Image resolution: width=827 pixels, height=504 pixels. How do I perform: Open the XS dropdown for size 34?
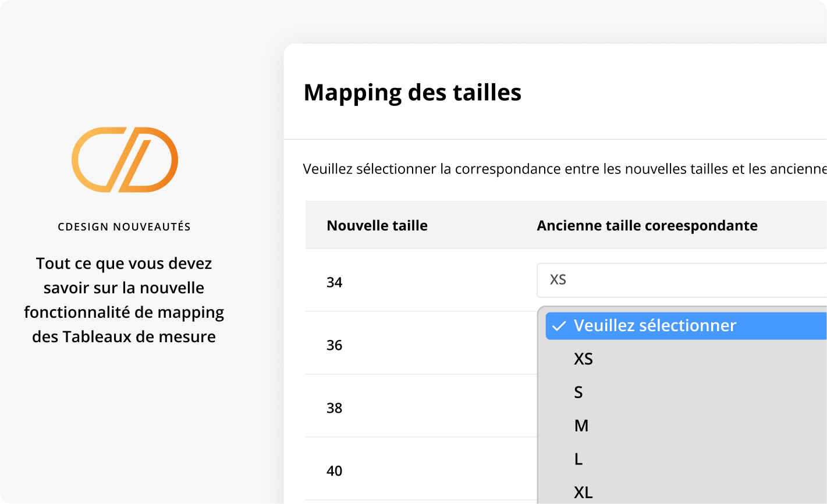click(x=681, y=280)
